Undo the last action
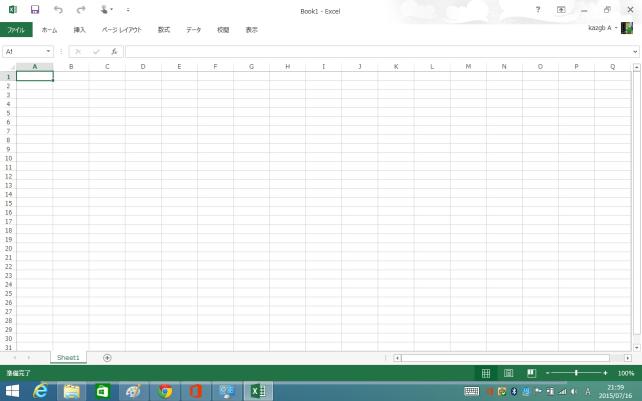The image size is (642, 401). (58, 9)
